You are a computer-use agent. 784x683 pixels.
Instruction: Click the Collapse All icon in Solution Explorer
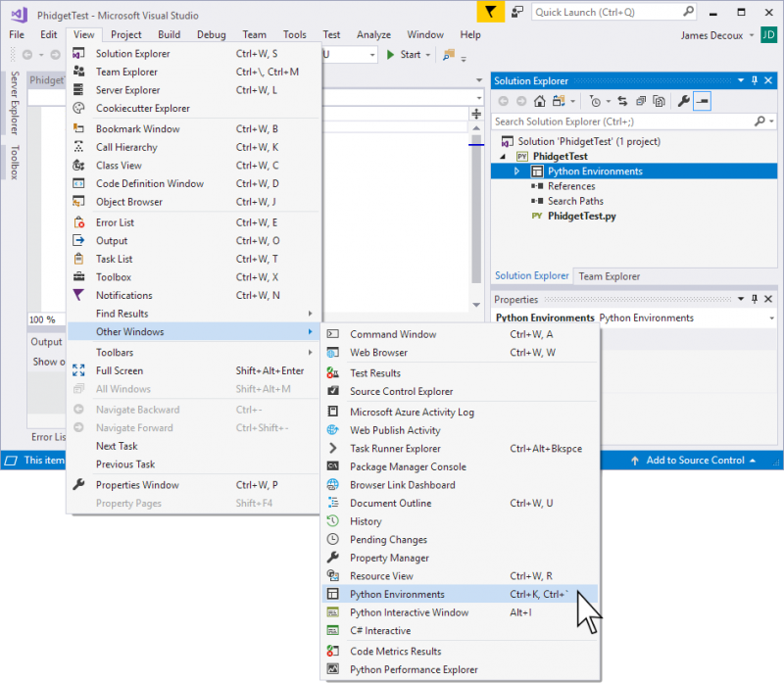641,101
